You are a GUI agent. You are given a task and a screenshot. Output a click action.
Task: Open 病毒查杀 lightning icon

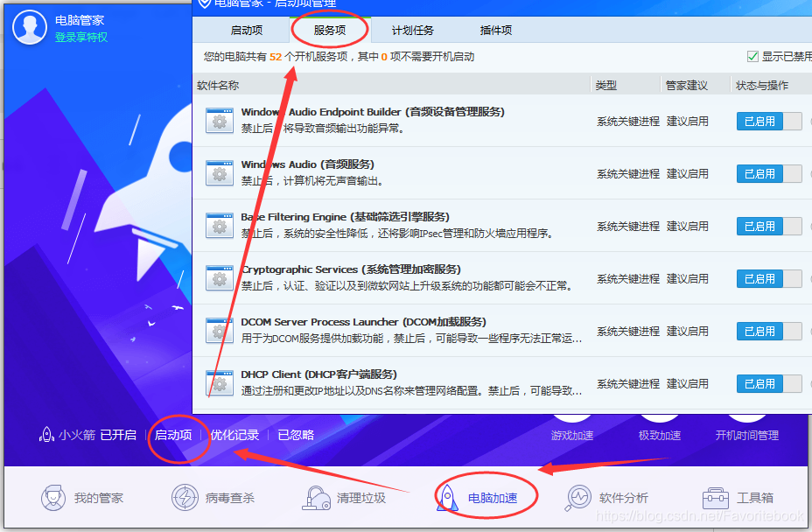pyautogui.click(x=185, y=498)
